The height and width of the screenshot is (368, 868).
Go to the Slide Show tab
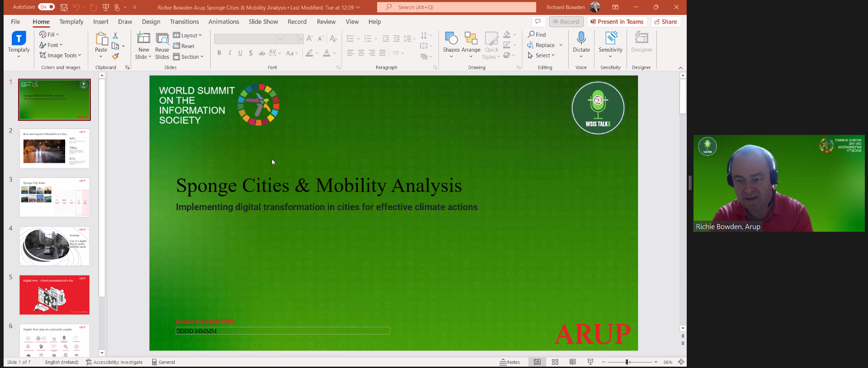263,22
